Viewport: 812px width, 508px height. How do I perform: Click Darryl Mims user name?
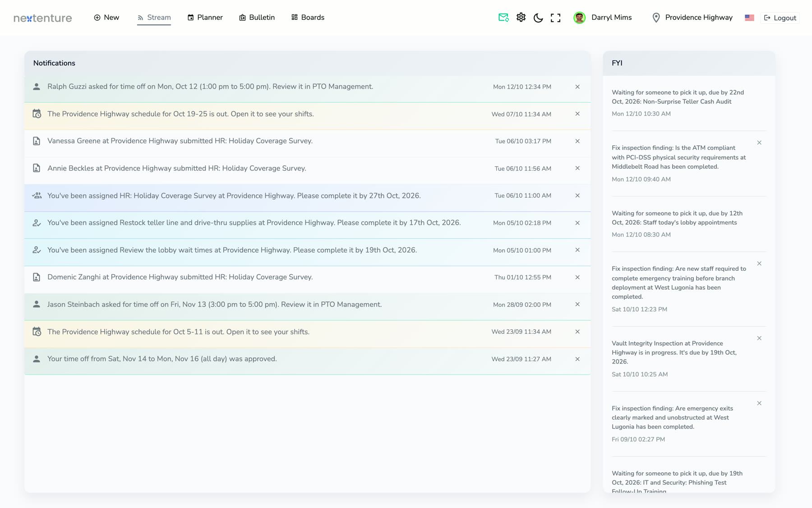(611, 18)
